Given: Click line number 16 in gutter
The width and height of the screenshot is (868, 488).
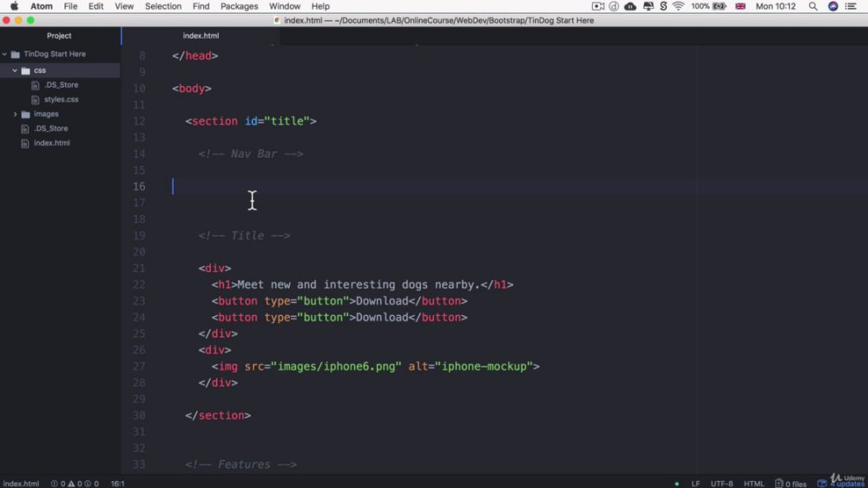Looking at the screenshot, I should click(139, 186).
